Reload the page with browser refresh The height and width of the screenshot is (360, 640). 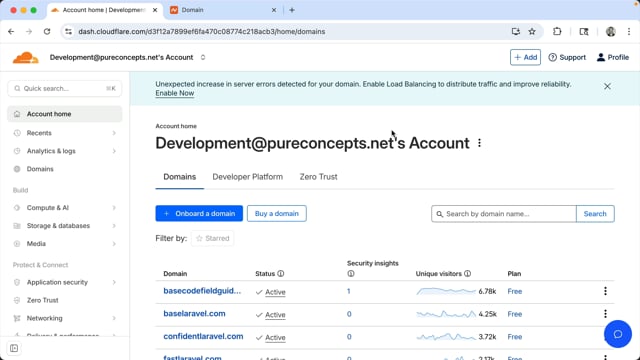point(47,31)
